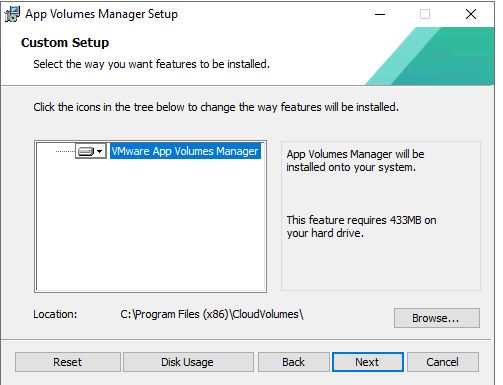This screenshot has height=385, width=503.
Task: Click 'App Volumes Manager will be installed' description
Action: [355, 160]
